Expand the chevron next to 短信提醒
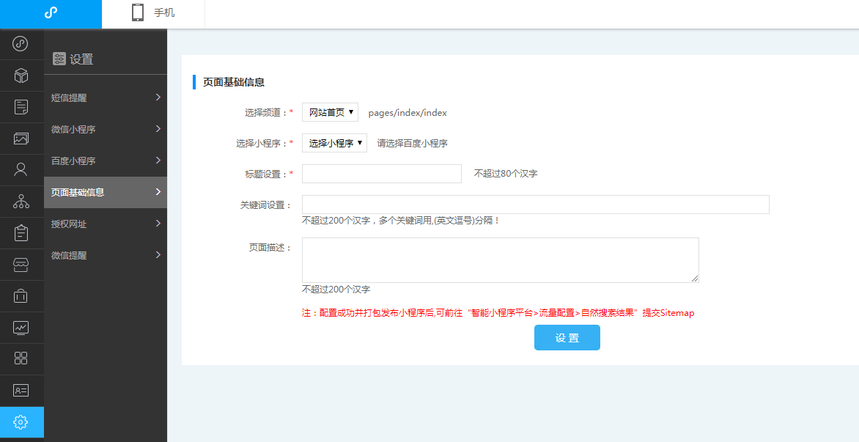859x442 pixels. (x=158, y=97)
